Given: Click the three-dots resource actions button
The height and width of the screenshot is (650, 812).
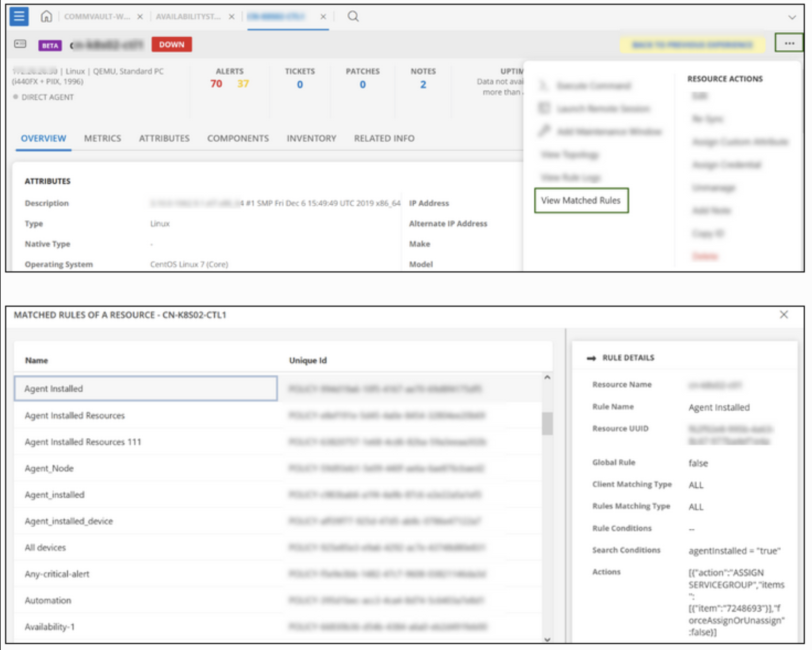Looking at the screenshot, I should tap(789, 44).
